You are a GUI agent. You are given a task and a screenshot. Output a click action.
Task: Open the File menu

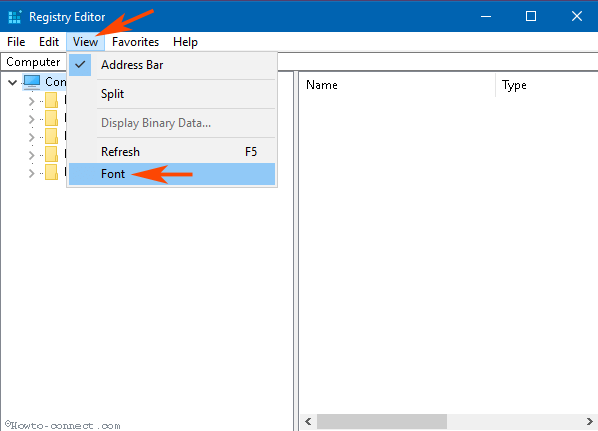click(x=16, y=42)
